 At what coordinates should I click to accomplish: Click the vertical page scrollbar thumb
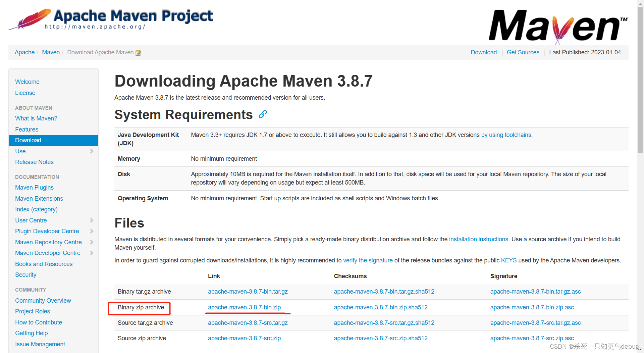(x=640, y=80)
